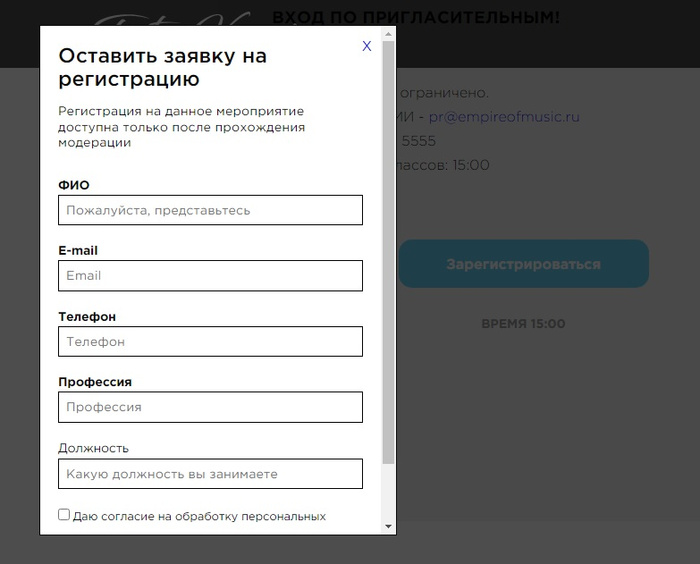Image resolution: width=700 pixels, height=564 pixels.
Task: Tick the personal data consent checkbox
Action: point(64,515)
